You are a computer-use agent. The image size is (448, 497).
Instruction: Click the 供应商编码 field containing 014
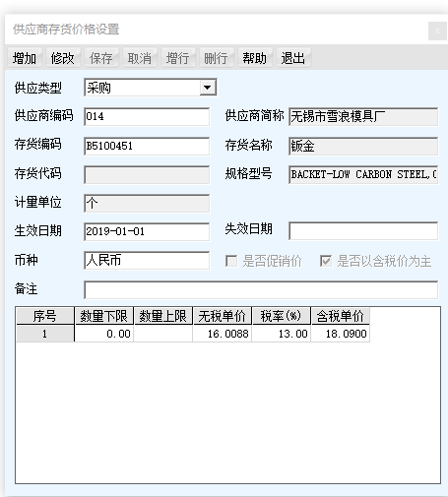pyautogui.click(x=147, y=116)
